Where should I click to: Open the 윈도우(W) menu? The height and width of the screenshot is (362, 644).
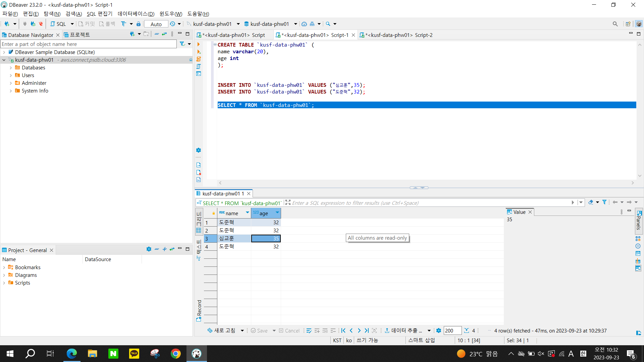coord(171,14)
